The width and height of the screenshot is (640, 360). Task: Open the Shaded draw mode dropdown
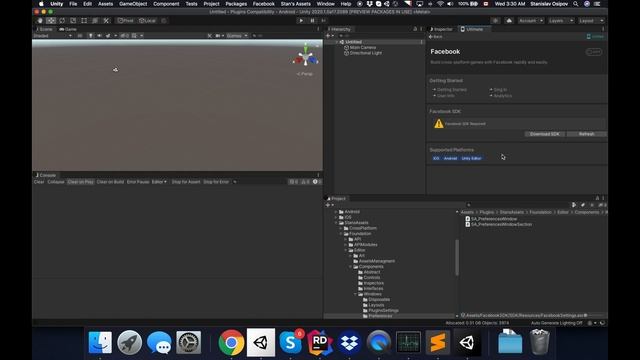53,36
